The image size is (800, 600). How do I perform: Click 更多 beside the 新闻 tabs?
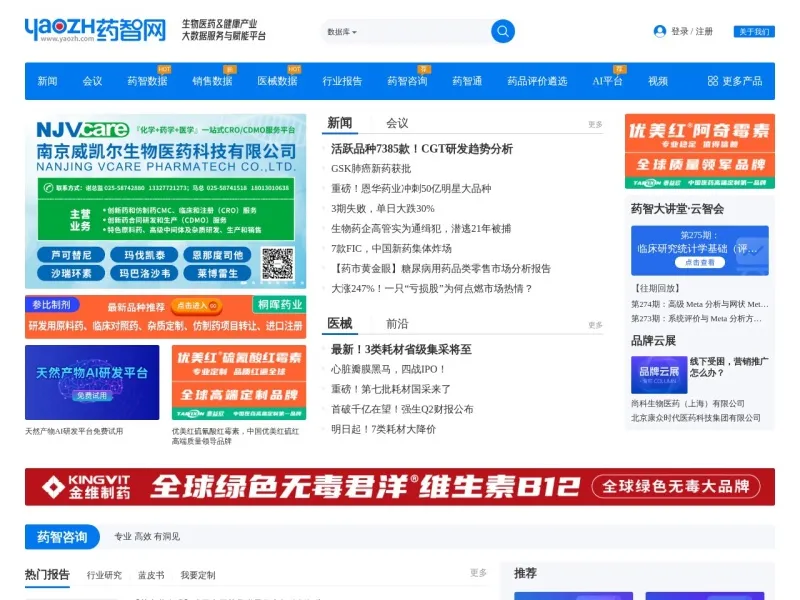point(595,124)
